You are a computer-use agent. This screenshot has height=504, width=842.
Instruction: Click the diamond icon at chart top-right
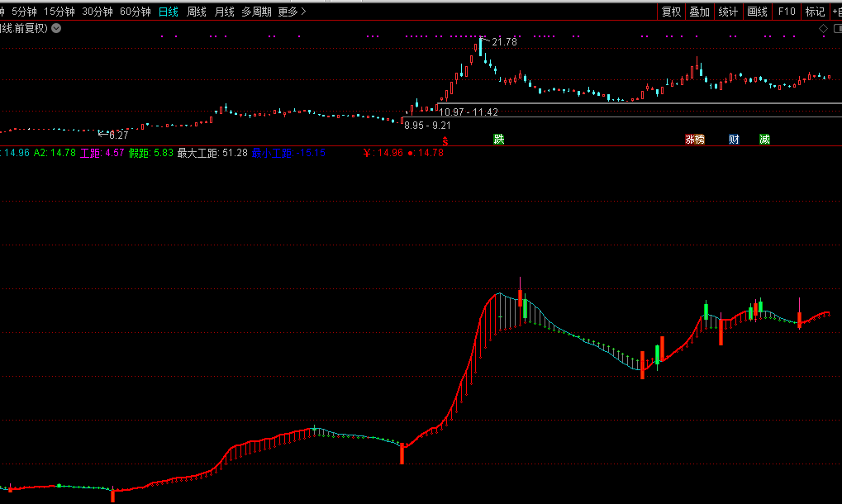click(823, 29)
